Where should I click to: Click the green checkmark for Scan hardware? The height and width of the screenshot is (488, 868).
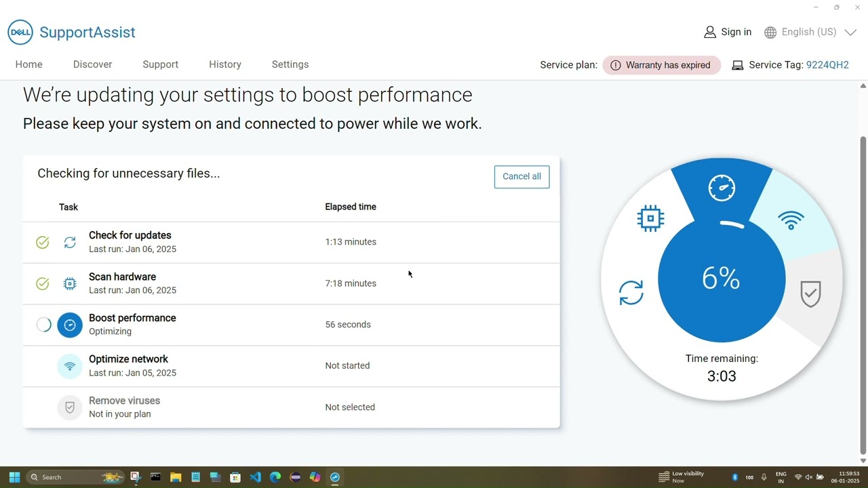pos(43,283)
